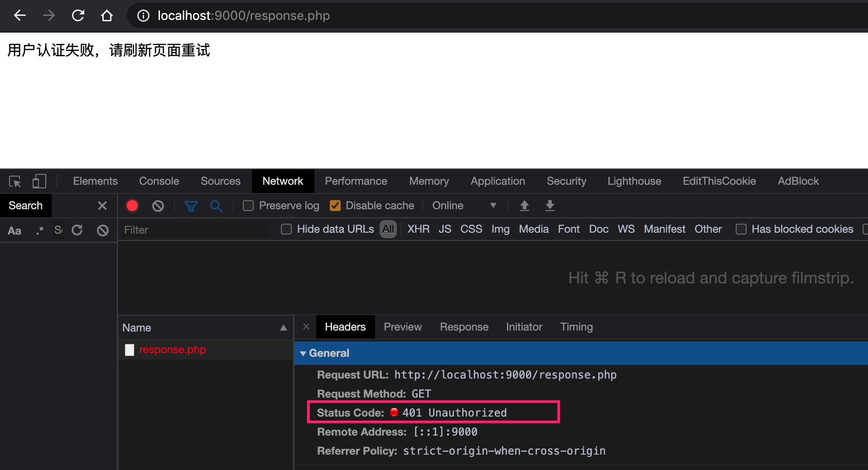The width and height of the screenshot is (868, 470).
Task: Open the AdBlock tab
Action: pyautogui.click(x=798, y=181)
